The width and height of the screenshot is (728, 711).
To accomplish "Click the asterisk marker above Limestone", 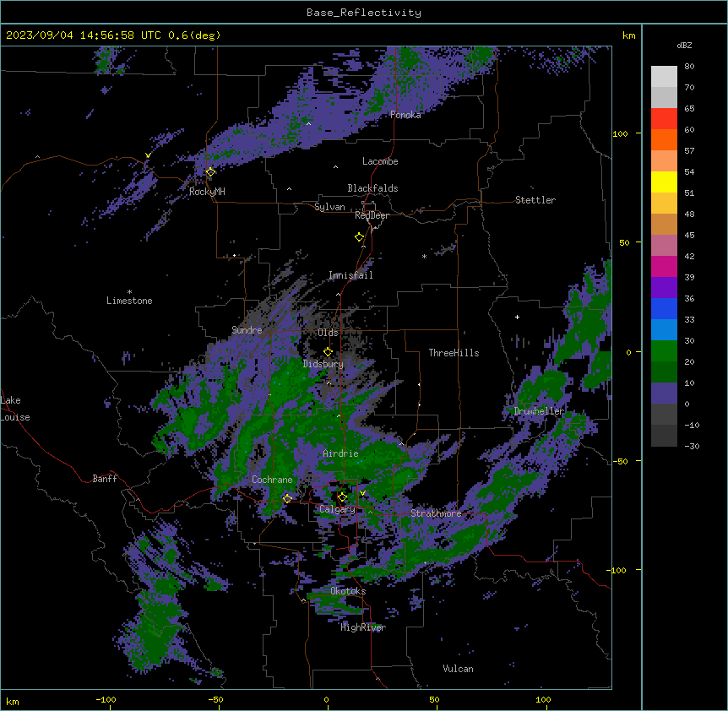I will tap(129, 292).
